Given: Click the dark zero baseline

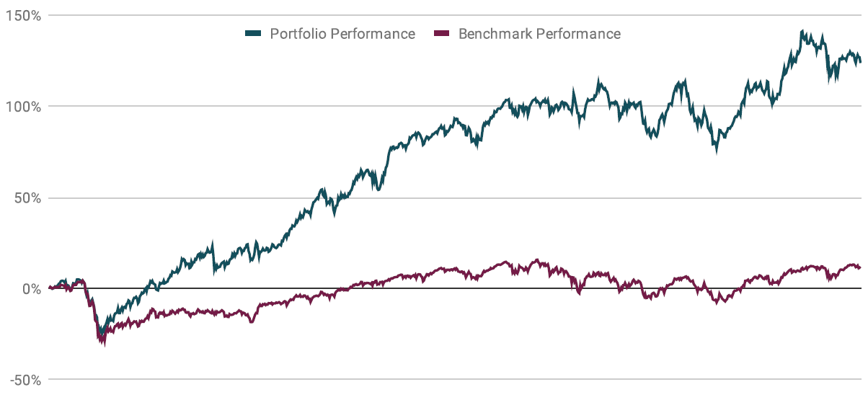Looking at the screenshot, I should pos(433,289).
